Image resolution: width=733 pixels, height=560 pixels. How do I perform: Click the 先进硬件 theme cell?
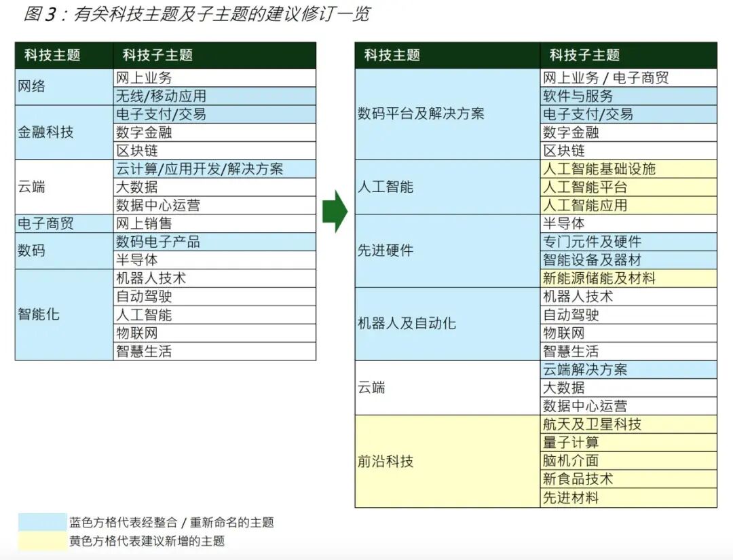[447, 251]
